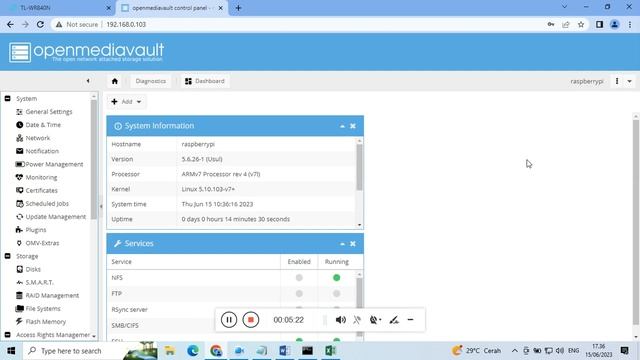Collapse the Access Rights Management section

7,335
